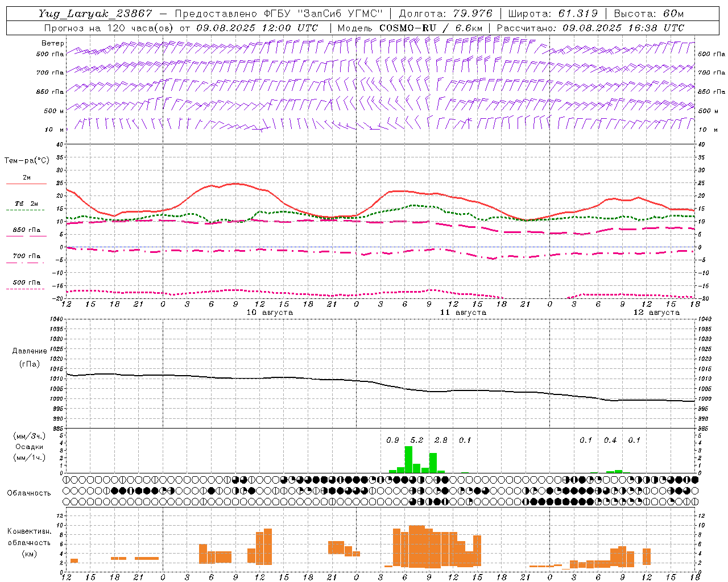This screenshot has height=582, width=728.
Task: Click the '500 гПа' temperature legend entry
Action: click(27, 282)
